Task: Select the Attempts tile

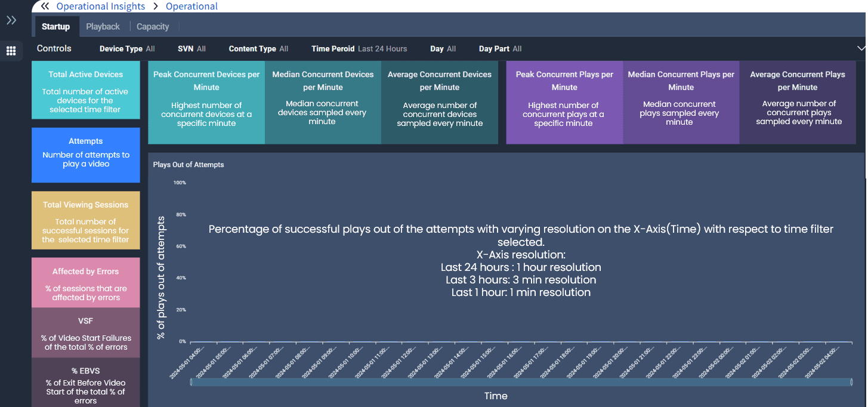Action: (x=85, y=155)
